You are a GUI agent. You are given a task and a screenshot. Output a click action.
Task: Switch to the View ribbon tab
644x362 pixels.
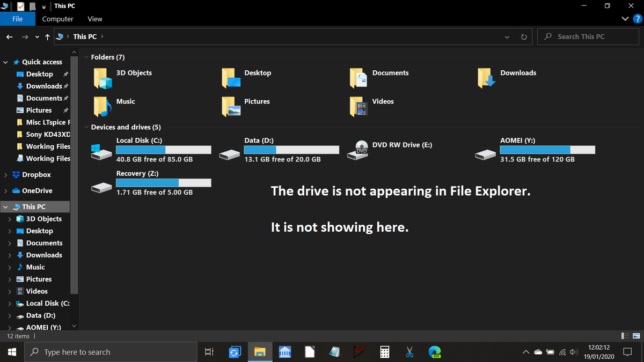pyautogui.click(x=95, y=19)
